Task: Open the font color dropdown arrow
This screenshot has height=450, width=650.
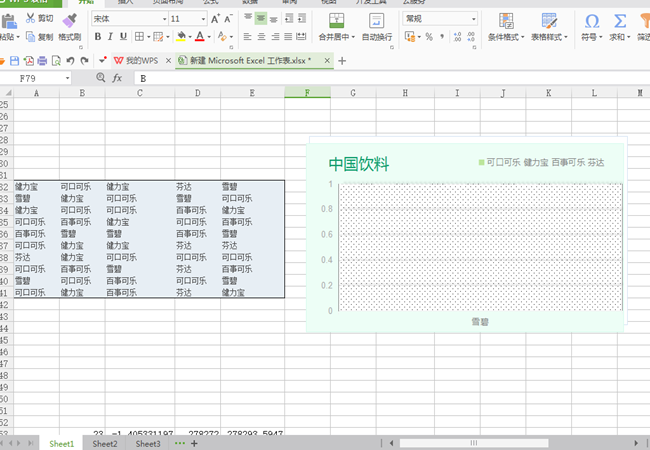Action: click(x=209, y=37)
